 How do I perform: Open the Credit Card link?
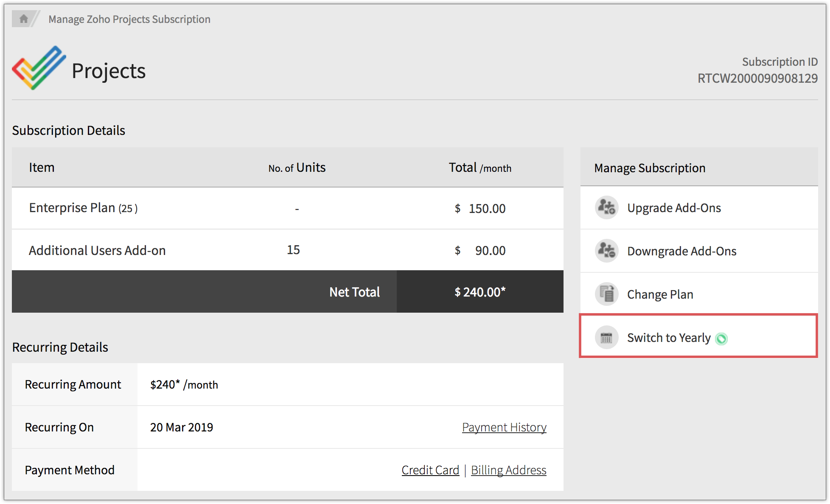coord(430,470)
